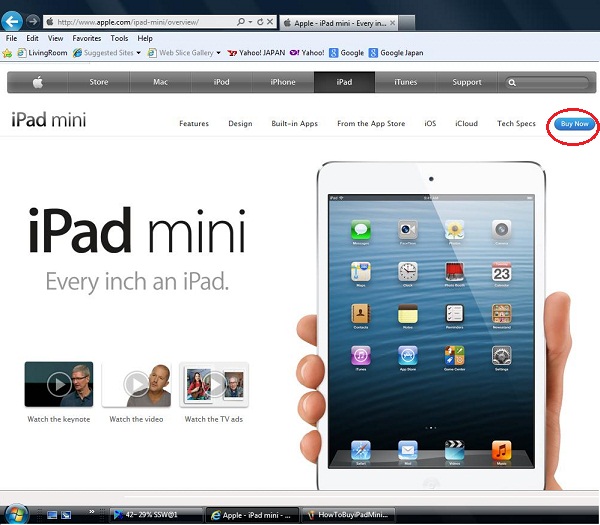The image size is (600, 525).
Task: Close the Apple - iPad mini tab
Action: tap(392, 23)
